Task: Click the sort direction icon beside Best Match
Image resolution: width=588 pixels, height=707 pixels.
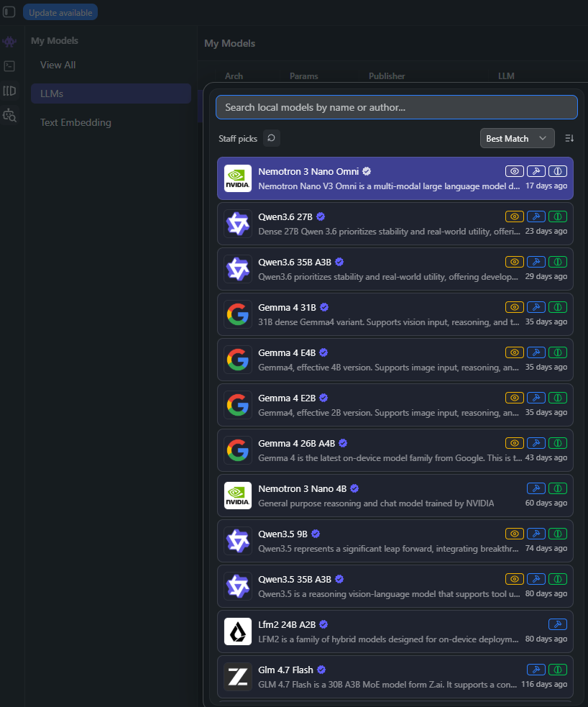Action: [x=569, y=138]
